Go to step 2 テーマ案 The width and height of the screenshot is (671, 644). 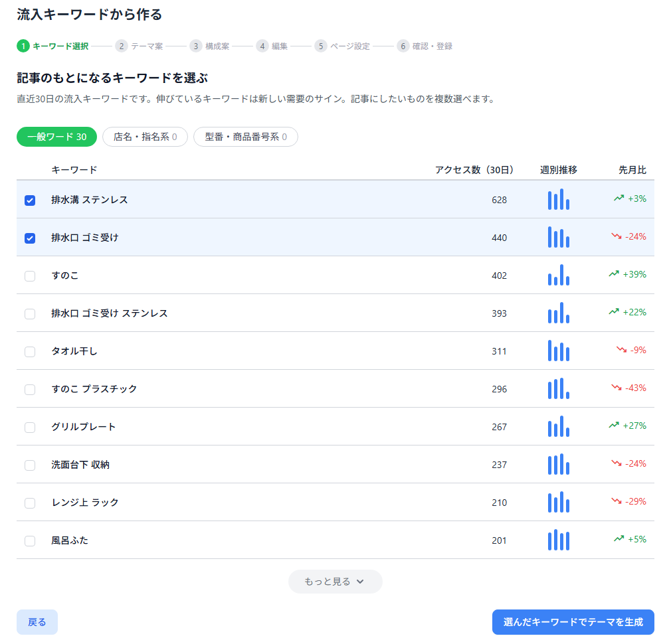(139, 46)
